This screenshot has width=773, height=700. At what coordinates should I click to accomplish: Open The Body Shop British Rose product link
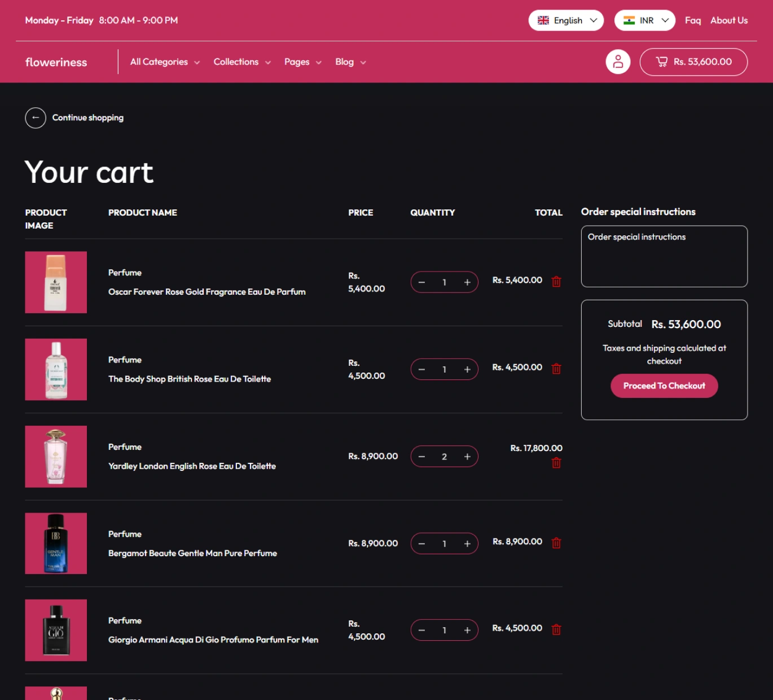click(190, 379)
